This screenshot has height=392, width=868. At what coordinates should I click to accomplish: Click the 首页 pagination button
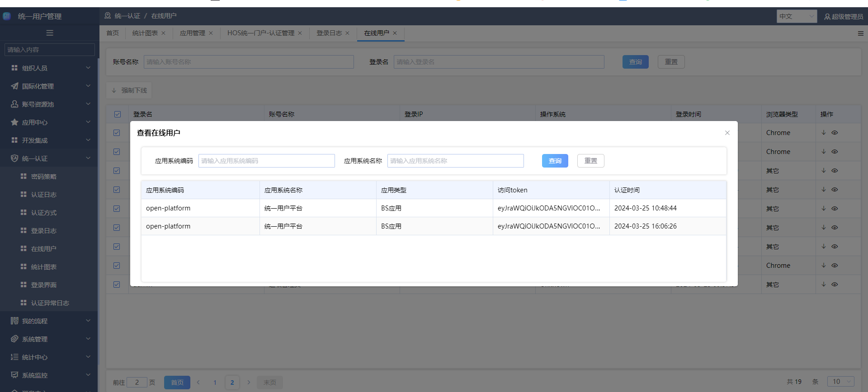tap(177, 383)
